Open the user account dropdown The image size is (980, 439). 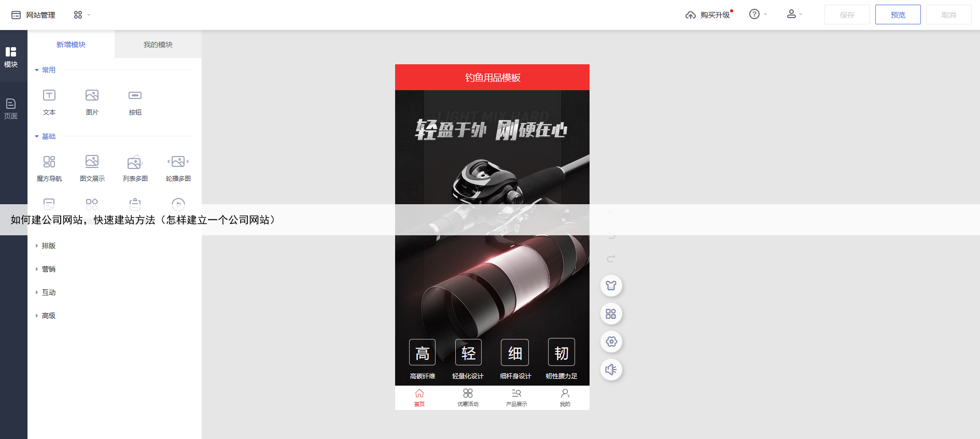[x=794, y=15]
